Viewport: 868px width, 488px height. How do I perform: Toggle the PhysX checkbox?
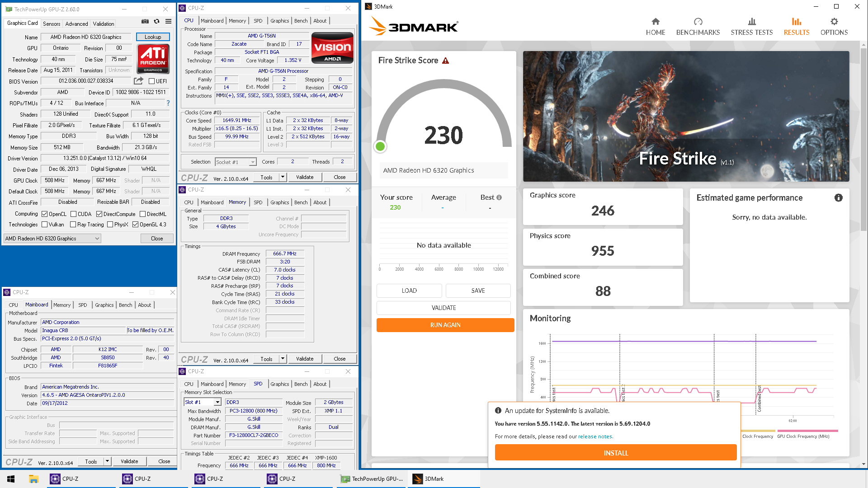click(x=110, y=225)
